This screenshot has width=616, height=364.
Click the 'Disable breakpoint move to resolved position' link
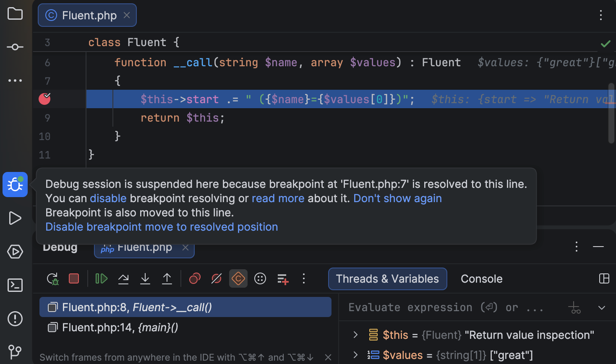coord(162,226)
